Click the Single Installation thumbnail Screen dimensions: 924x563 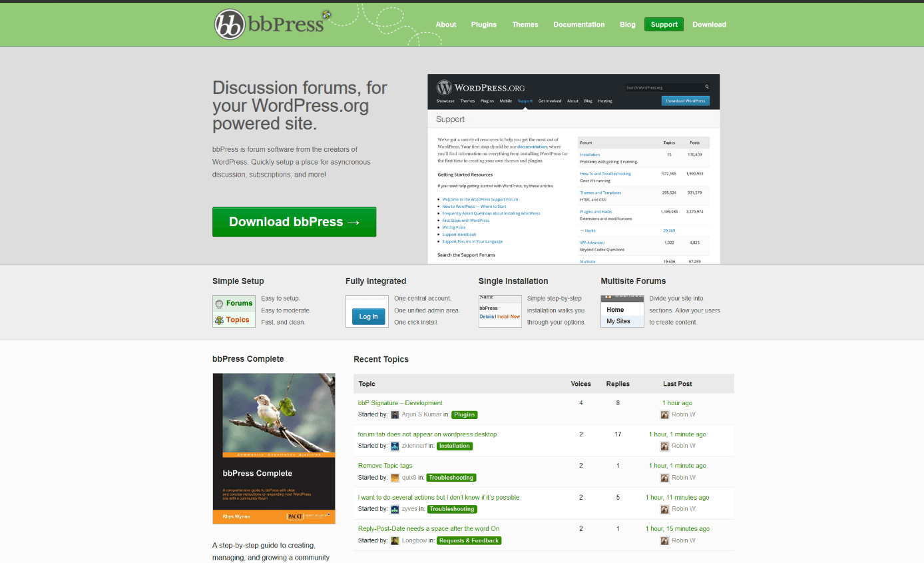click(x=500, y=311)
